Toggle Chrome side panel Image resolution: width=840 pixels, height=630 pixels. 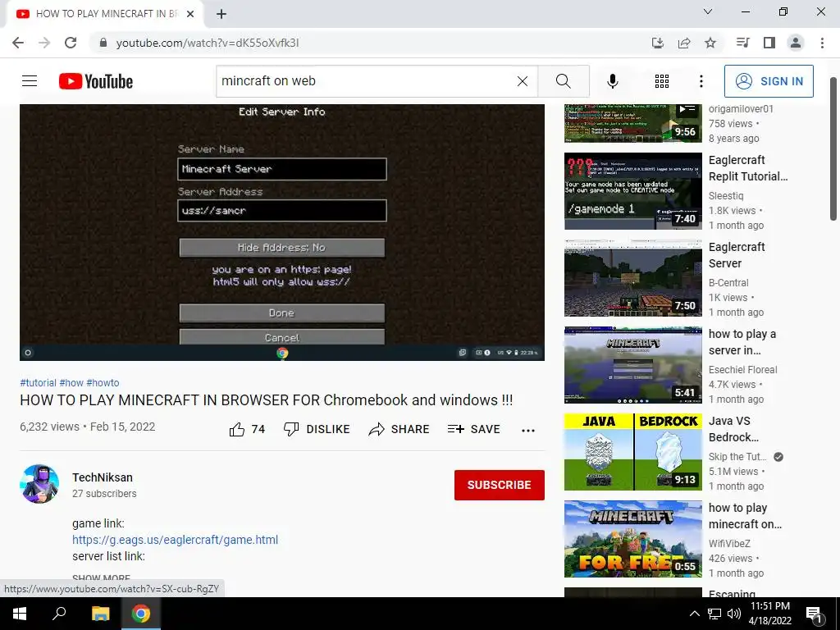click(x=769, y=43)
